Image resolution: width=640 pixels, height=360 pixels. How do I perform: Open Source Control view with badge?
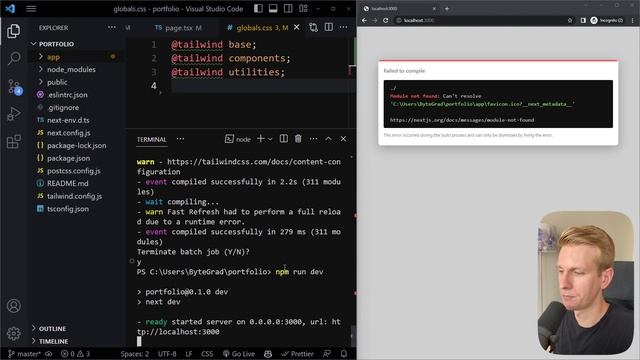[14, 87]
